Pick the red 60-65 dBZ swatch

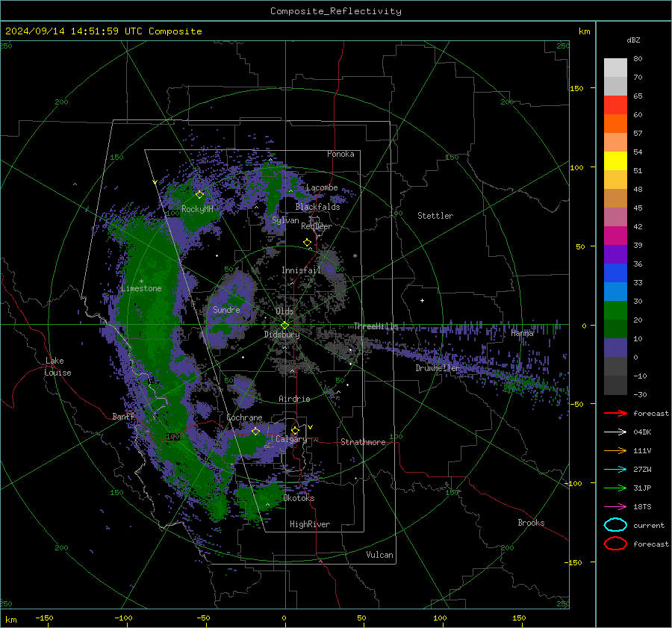coord(615,105)
